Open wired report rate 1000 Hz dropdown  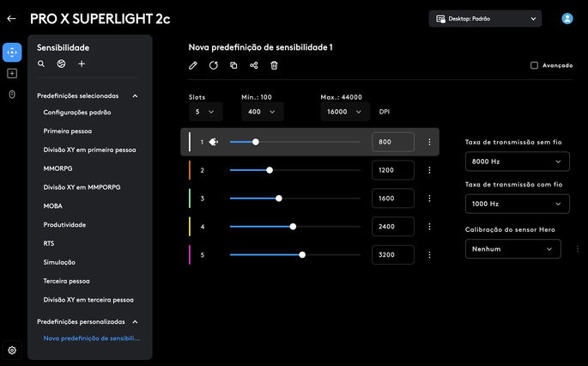[517, 204]
